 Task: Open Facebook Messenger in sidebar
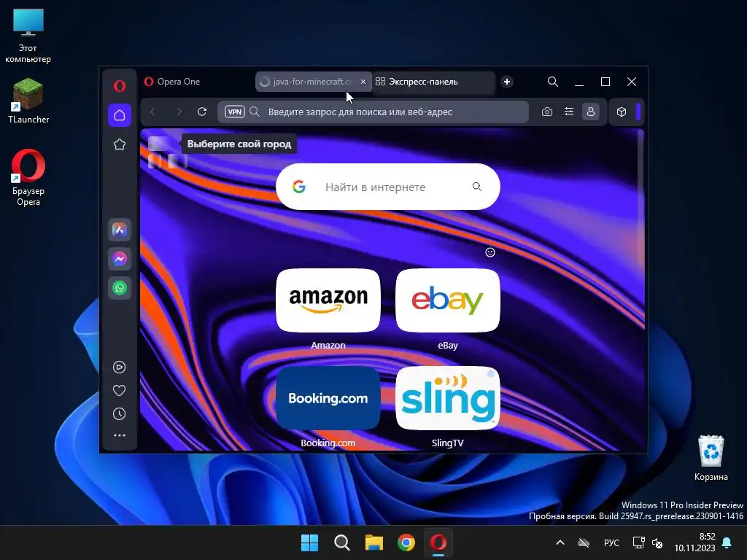coord(120,259)
